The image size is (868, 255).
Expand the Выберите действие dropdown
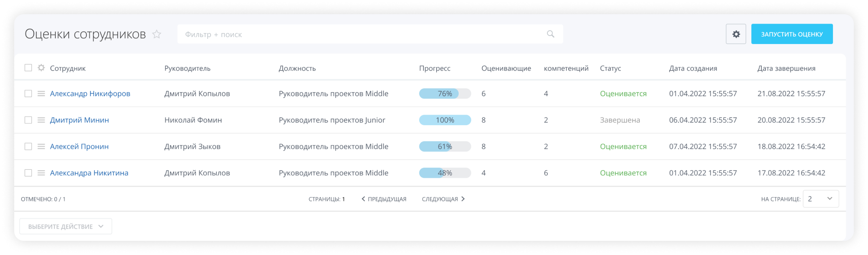(66, 227)
